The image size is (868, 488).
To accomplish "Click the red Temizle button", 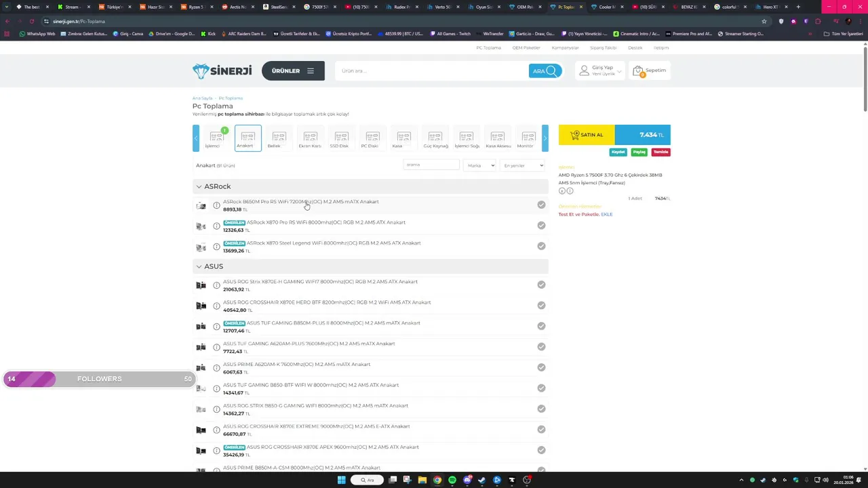I will point(660,152).
